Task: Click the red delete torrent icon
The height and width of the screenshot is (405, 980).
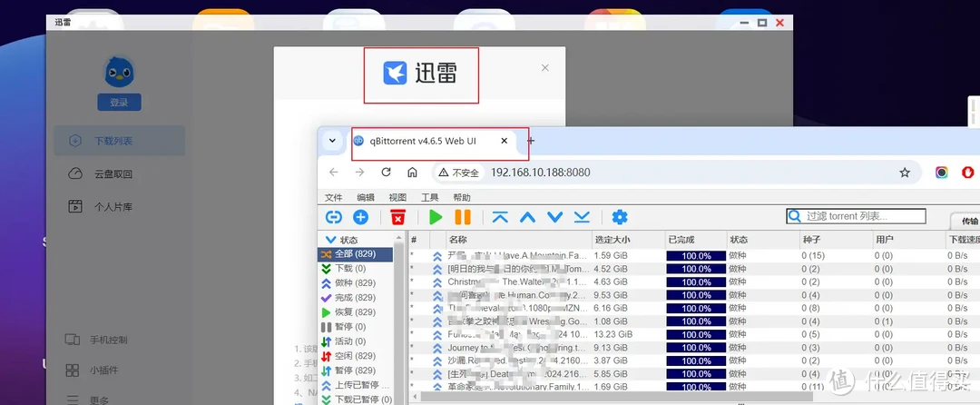Action: click(x=397, y=217)
